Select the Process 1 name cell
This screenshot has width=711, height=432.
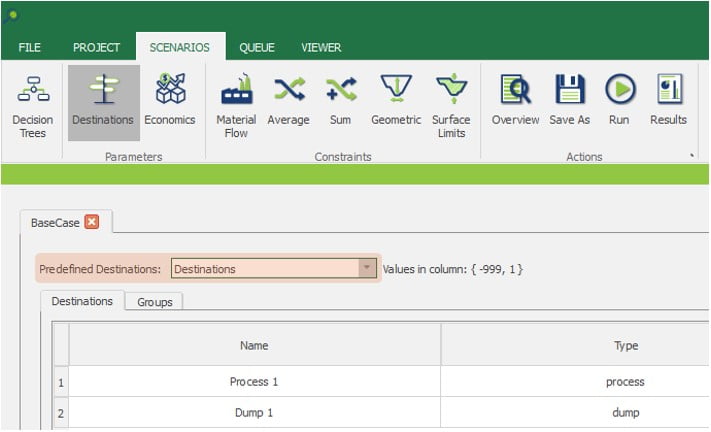pos(254,381)
